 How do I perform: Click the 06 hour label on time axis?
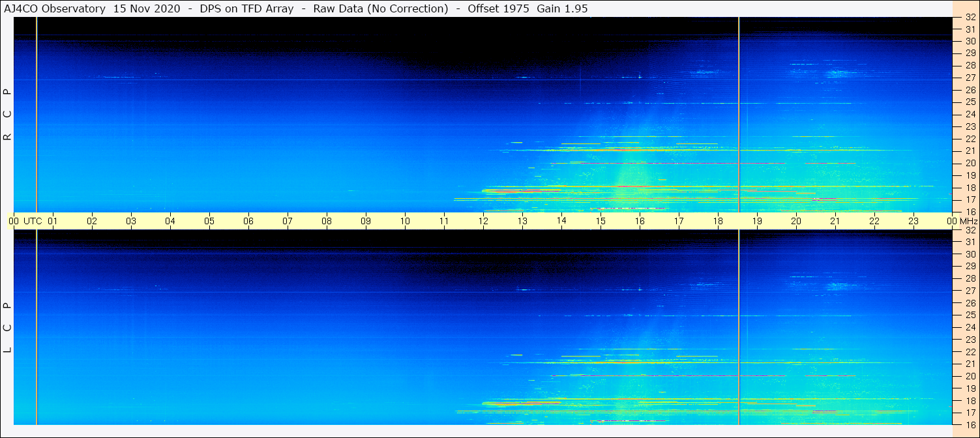click(248, 221)
